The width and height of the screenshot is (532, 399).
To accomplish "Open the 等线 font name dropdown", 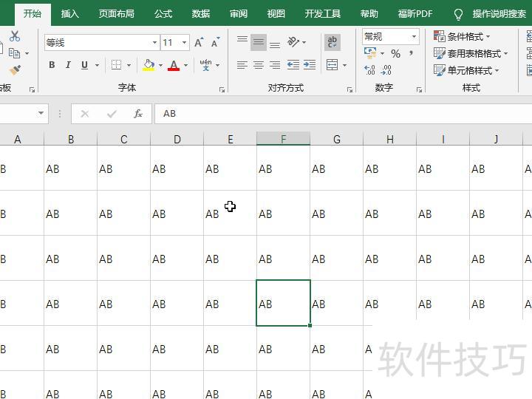I will pyautogui.click(x=154, y=42).
